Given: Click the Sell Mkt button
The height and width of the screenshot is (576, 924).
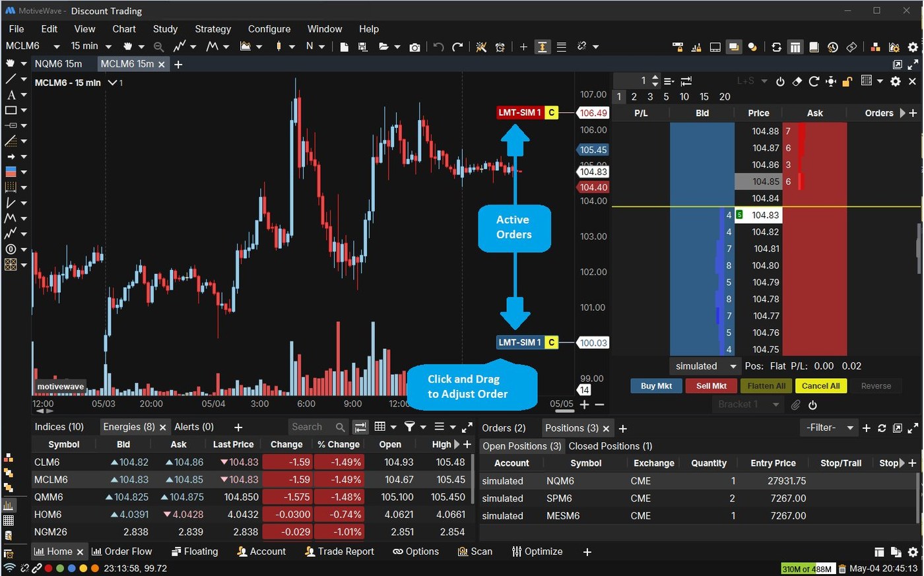Looking at the screenshot, I should pyautogui.click(x=711, y=386).
